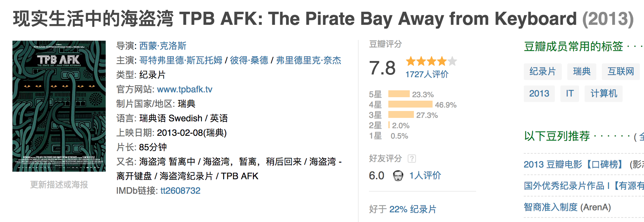Open director 西蒙·克洛斯 page
This screenshot has height=222, width=644.
[163, 46]
